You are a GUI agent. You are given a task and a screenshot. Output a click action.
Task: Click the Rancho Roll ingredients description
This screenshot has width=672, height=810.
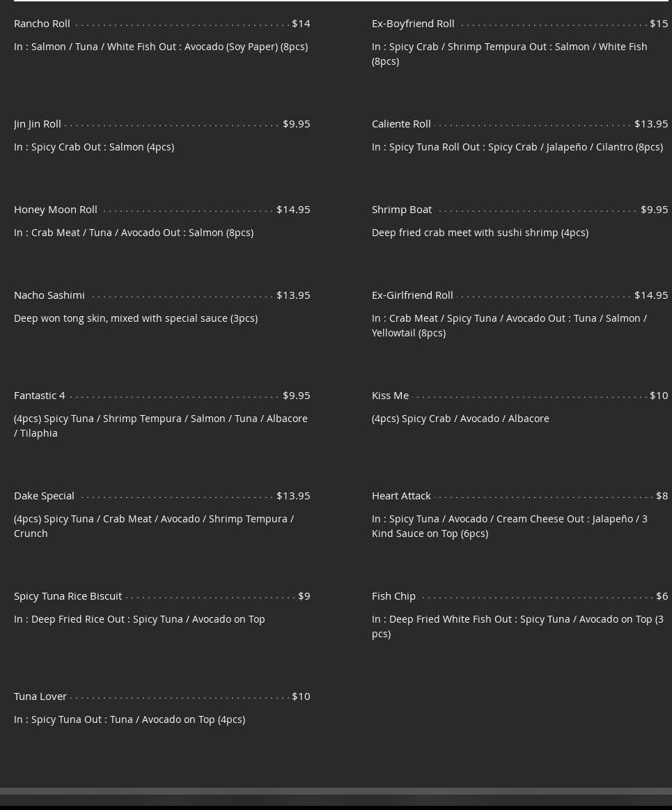(161, 46)
